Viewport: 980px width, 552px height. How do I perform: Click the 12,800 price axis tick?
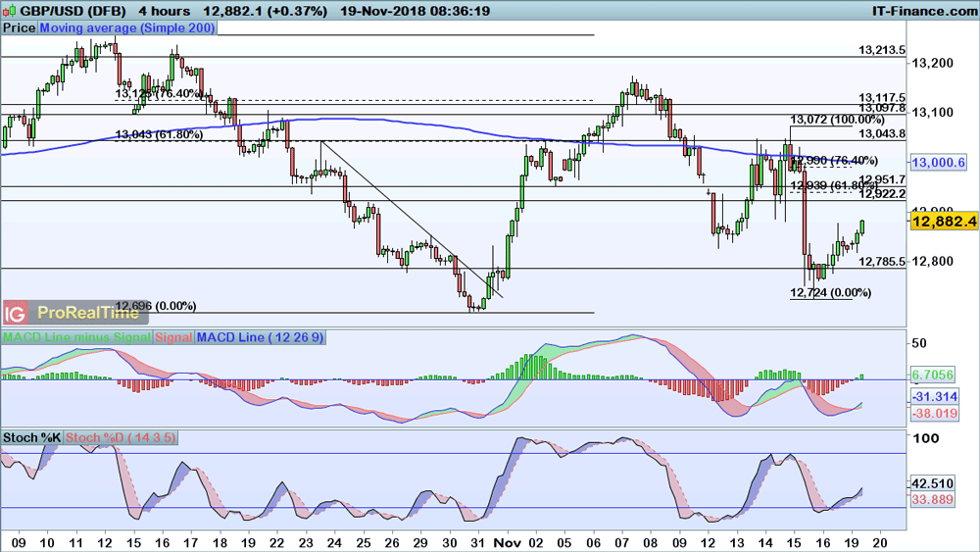932,262
